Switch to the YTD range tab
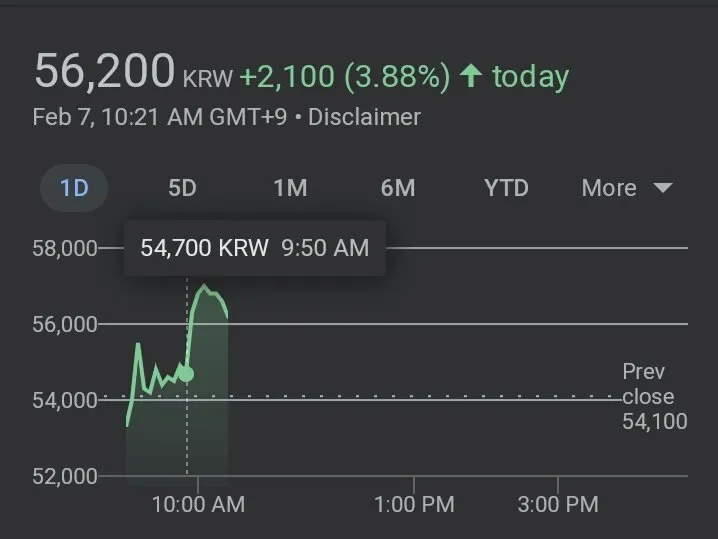The height and width of the screenshot is (539, 718). click(x=506, y=188)
